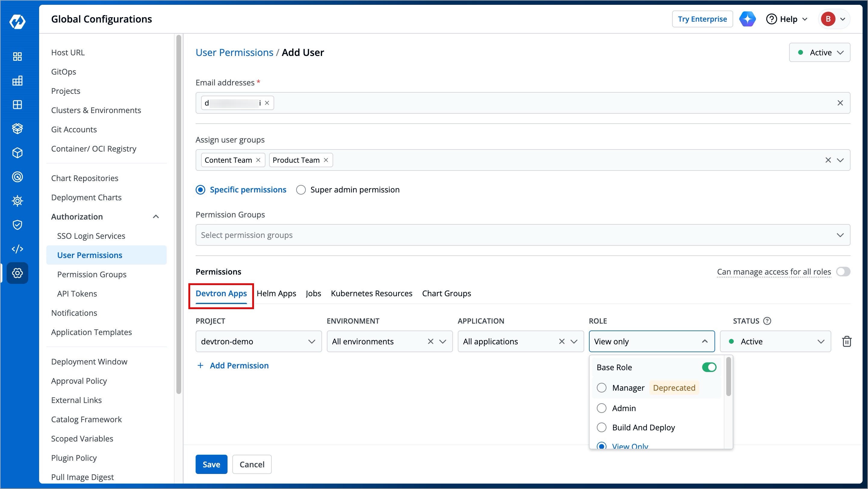Open API Tokens in sidebar
868x489 pixels.
(x=77, y=294)
